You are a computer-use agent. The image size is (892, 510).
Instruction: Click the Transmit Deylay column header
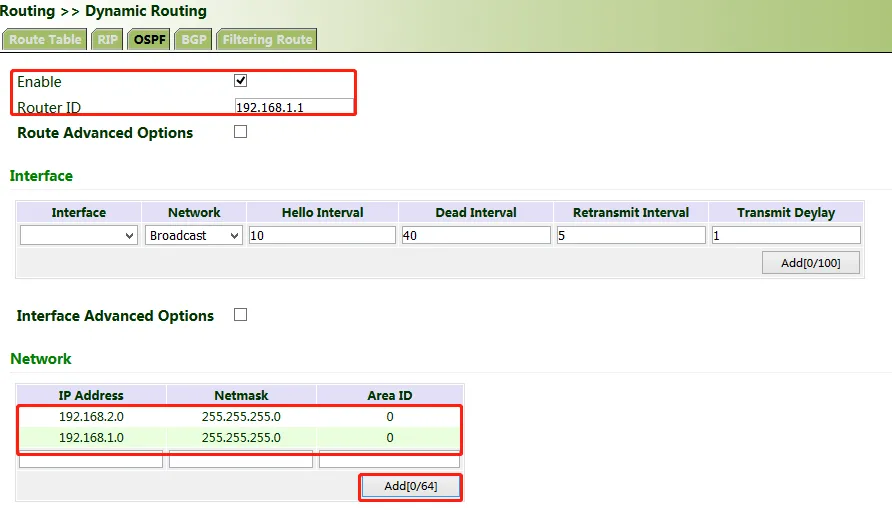pos(786,213)
